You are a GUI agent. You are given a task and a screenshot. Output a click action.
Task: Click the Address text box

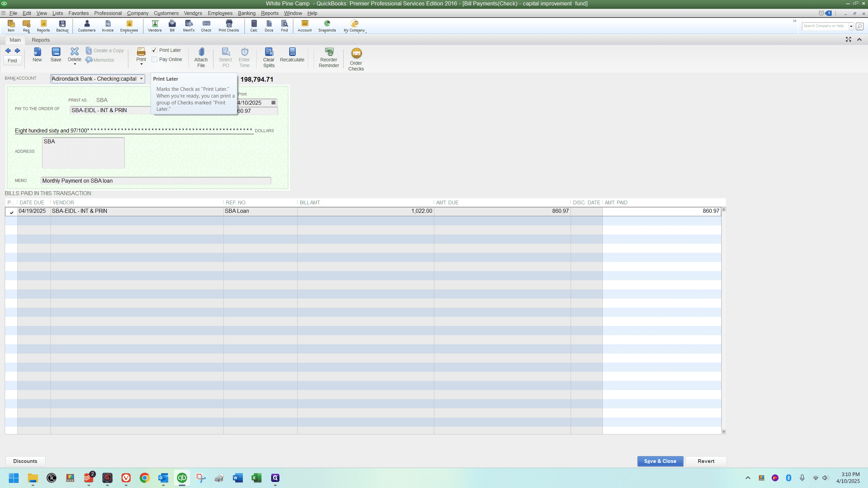point(83,152)
